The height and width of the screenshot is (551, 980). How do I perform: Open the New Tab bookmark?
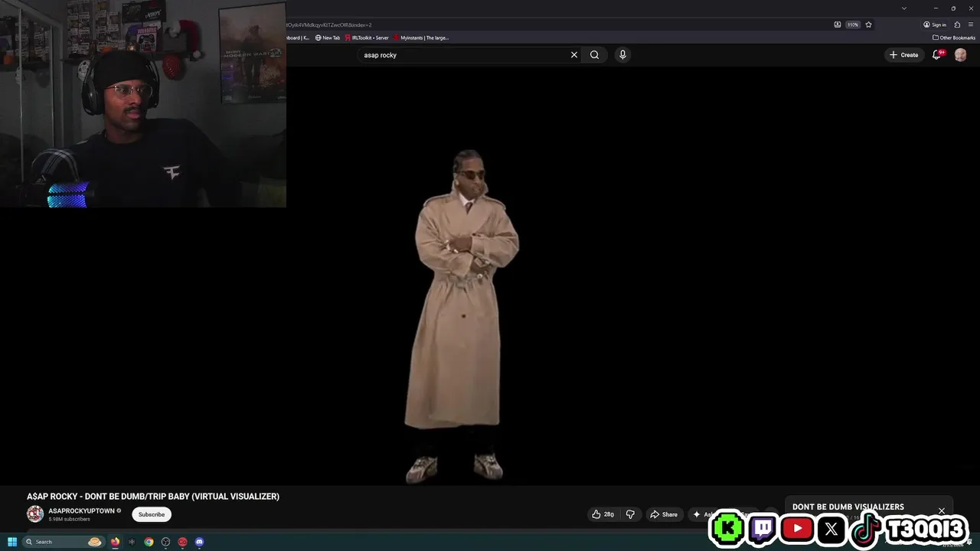328,37
